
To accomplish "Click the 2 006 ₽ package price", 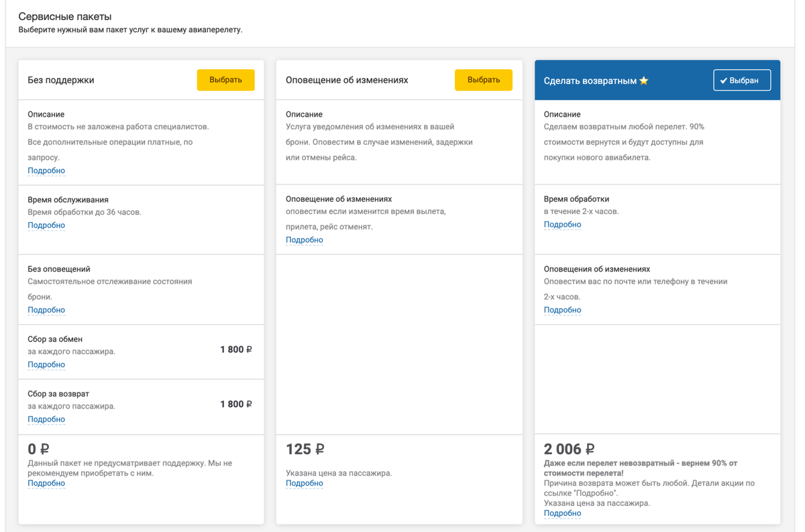I will tap(569, 449).
